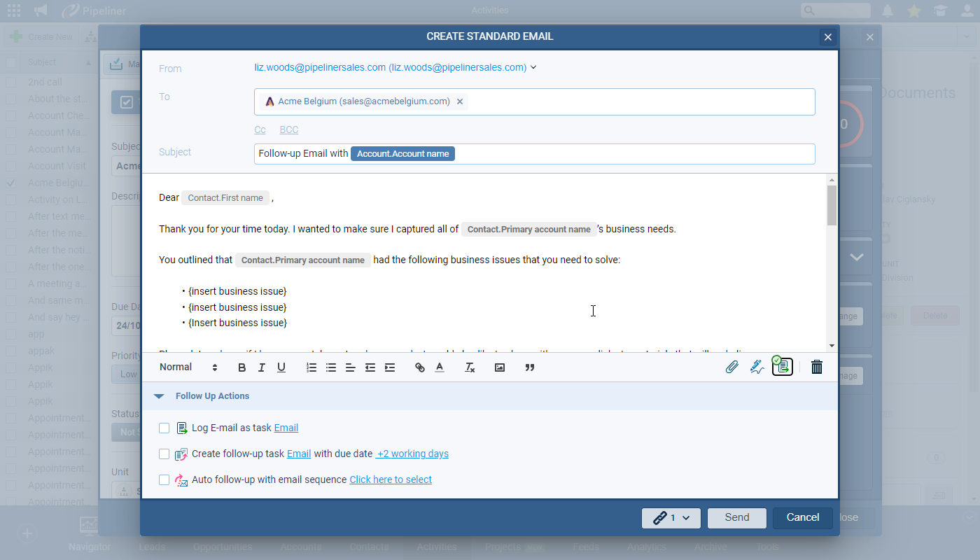Insert a numbered list
Viewport: 980px width, 560px height.
point(311,367)
